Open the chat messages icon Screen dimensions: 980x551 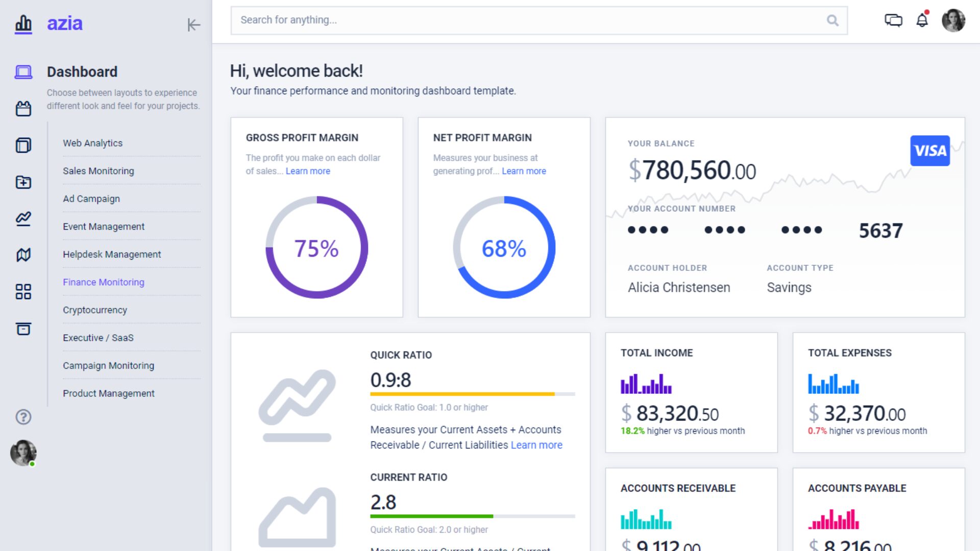893,20
